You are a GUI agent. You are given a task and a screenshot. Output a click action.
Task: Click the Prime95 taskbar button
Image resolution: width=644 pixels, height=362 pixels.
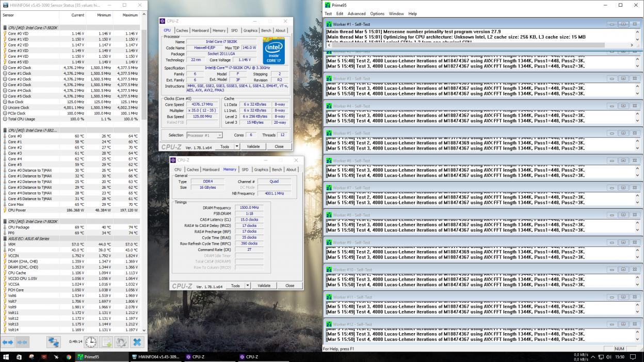click(x=102, y=357)
